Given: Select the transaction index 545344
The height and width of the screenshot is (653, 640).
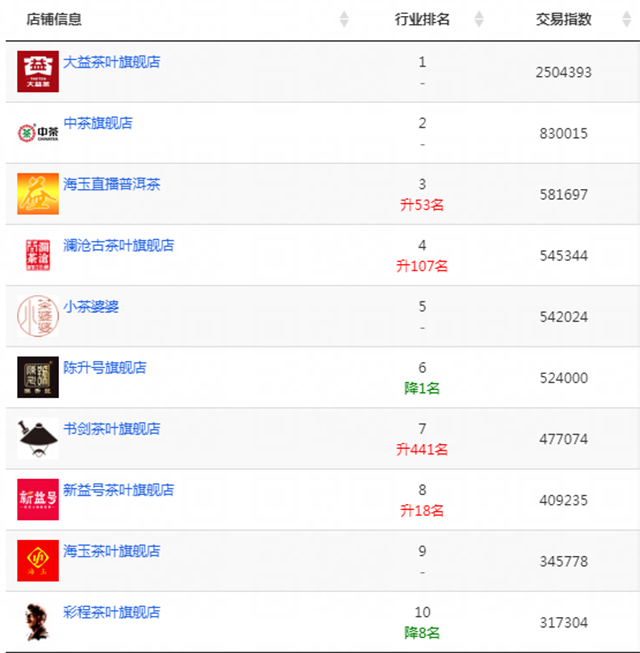Looking at the screenshot, I should pos(564,256).
